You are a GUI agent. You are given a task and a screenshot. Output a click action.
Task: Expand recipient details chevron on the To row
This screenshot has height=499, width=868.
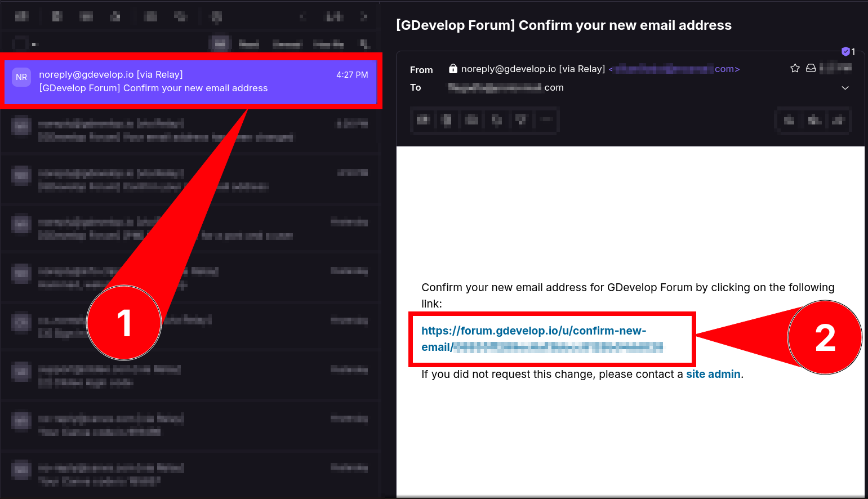845,88
